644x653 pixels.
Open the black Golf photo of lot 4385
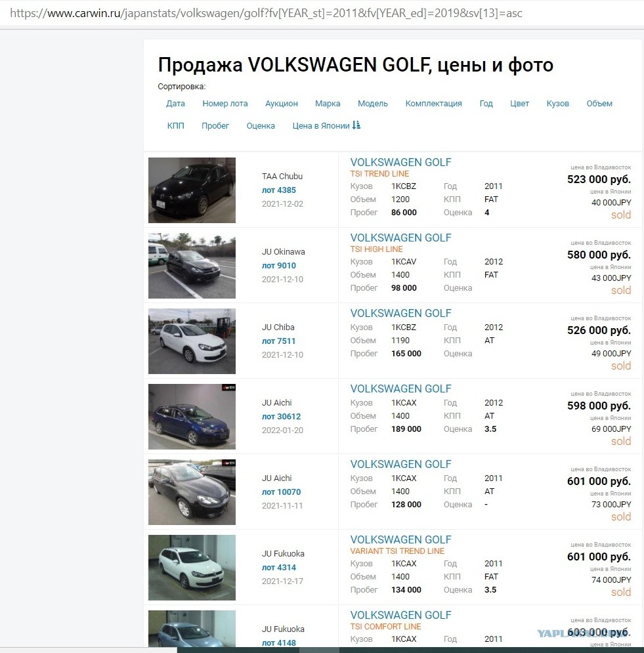click(192, 190)
